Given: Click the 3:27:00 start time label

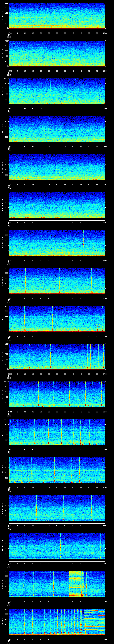Looking at the screenshot, I should click(9, 412).
